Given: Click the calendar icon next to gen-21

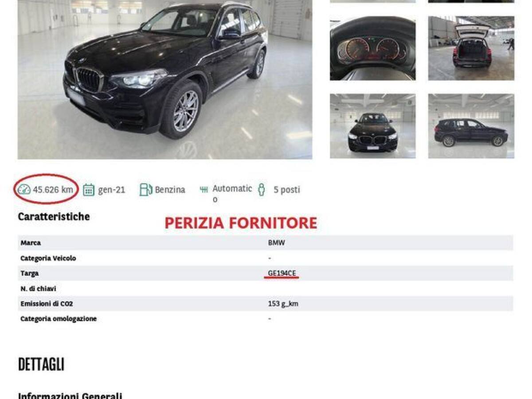Looking at the screenshot, I should pos(89,190).
